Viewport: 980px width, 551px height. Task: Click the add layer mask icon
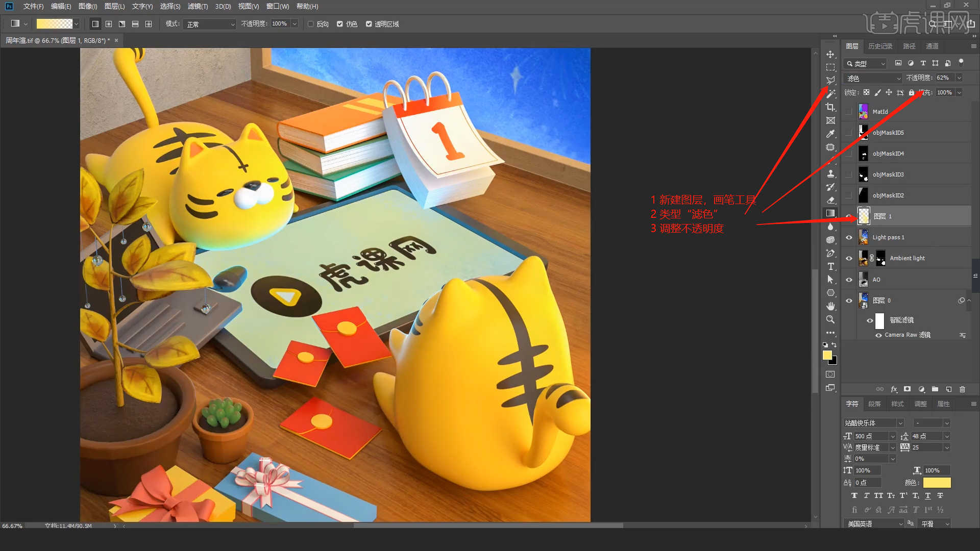click(907, 389)
